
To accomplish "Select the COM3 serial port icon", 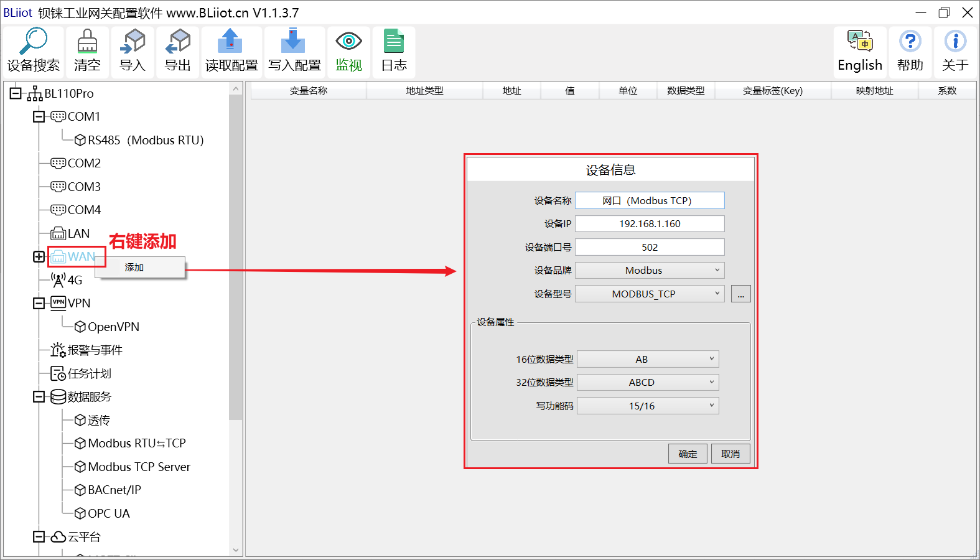I will coord(58,187).
